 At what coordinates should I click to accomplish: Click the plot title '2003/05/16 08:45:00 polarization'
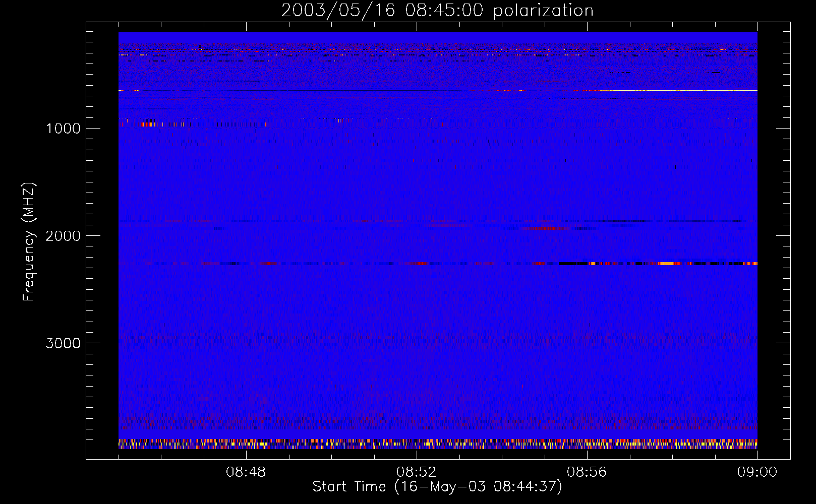click(437, 11)
